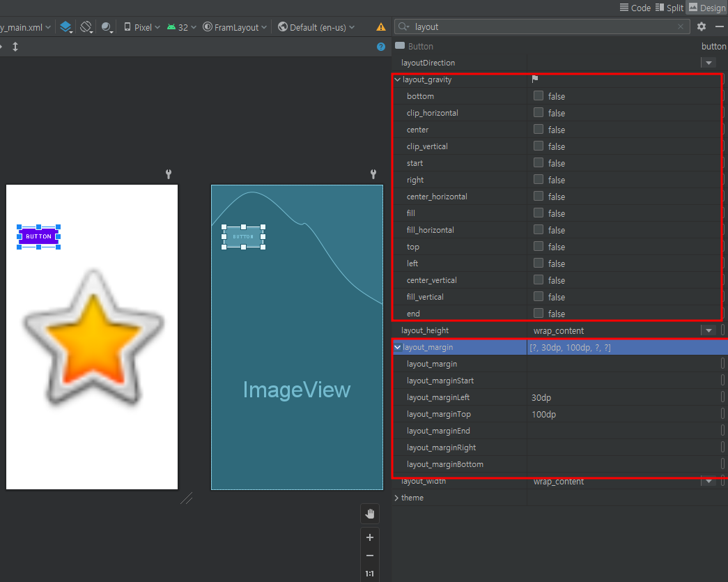Click the blue help question icon
The image size is (728, 582).
coord(380,47)
